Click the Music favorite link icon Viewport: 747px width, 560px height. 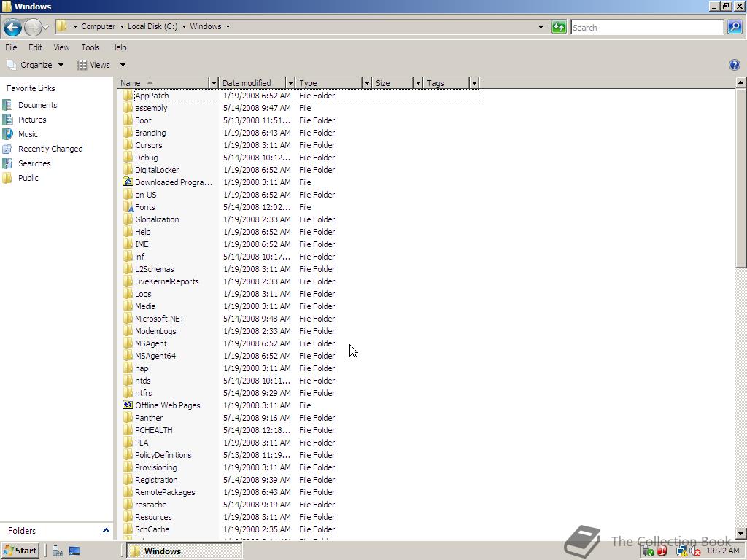click(7, 134)
